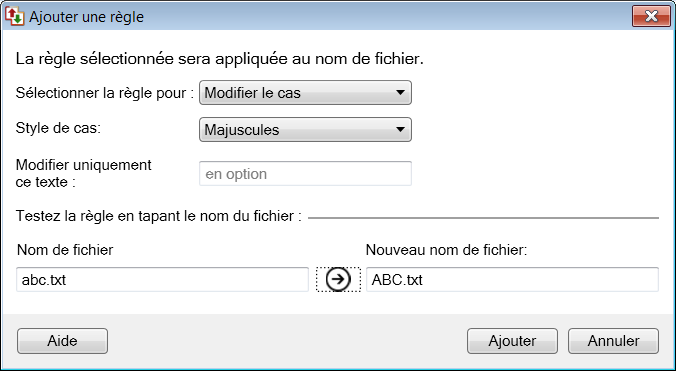Expand the 'Style de cas' Majuscules list
This screenshot has width=676, height=371.
click(x=305, y=130)
